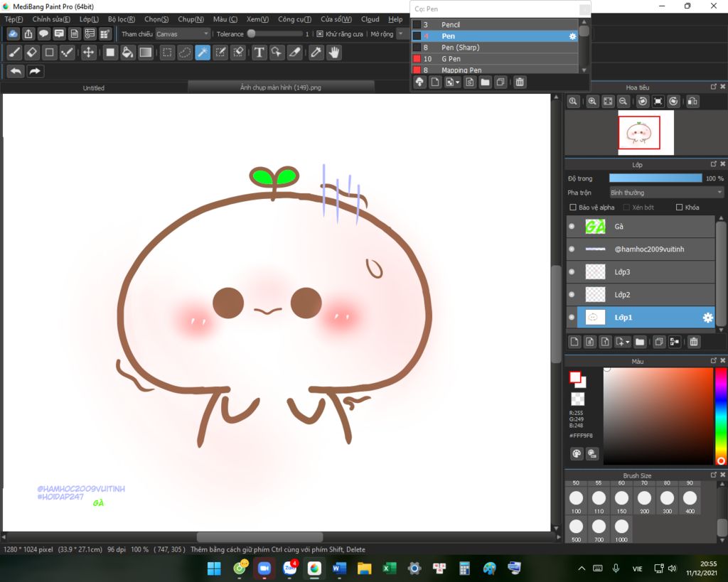Duplicate the current layer
The width and height of the screenshot is (728, 582).
(x=659, y=342)
